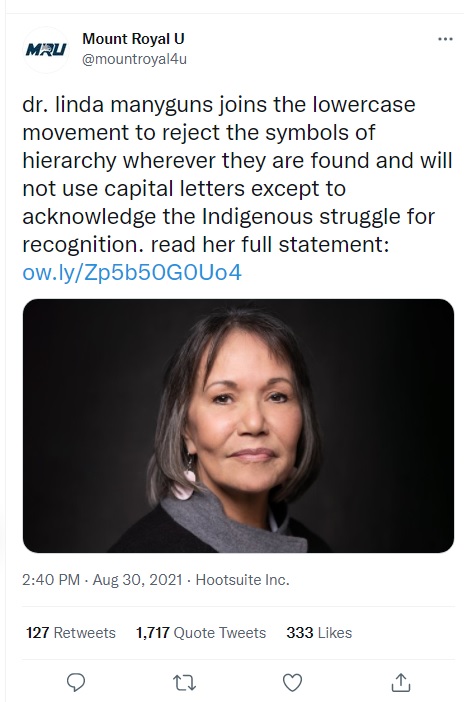Click the @mountroyal4u handle
Image resolution: width=464 pixels, height=702 pixels.
point(134,59)
